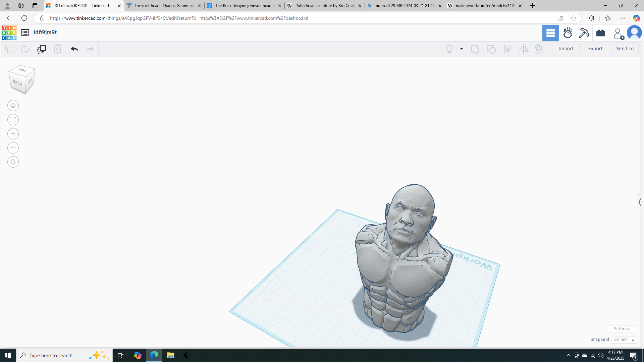
Task: Open the Windows Start menu
Action: (8, 355)
